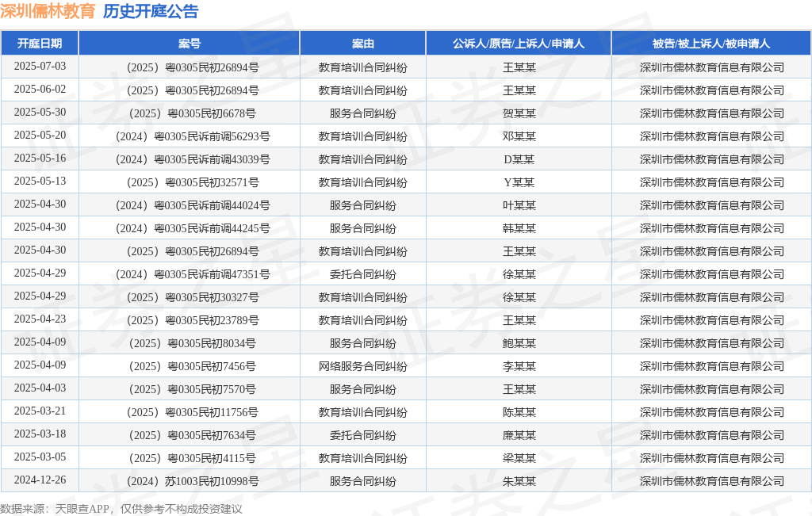
Task: Click plaintiff name 陈某某
Action: coord(519,412)
